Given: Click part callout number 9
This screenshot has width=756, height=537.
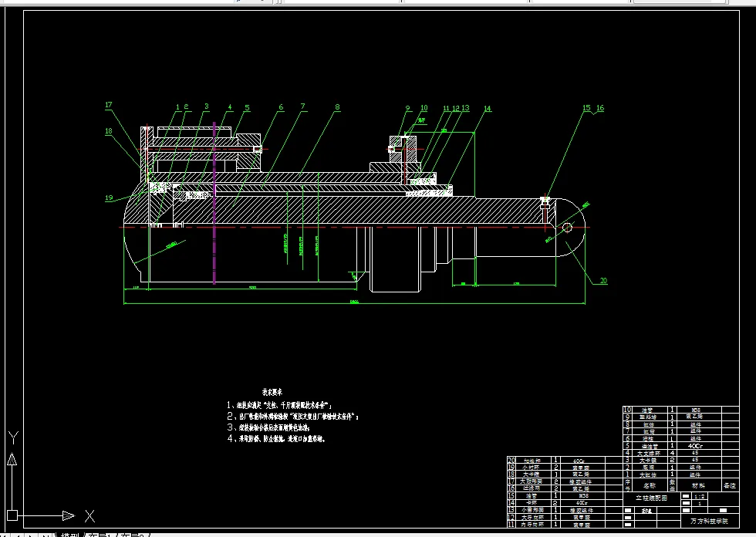Looking at the screenshot, I should (x=407, y=109).
